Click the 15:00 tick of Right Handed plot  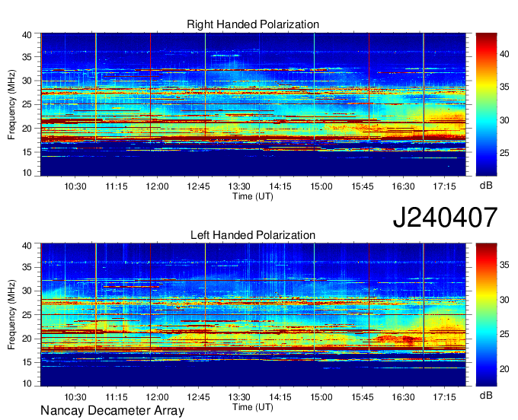click(321, 186)
